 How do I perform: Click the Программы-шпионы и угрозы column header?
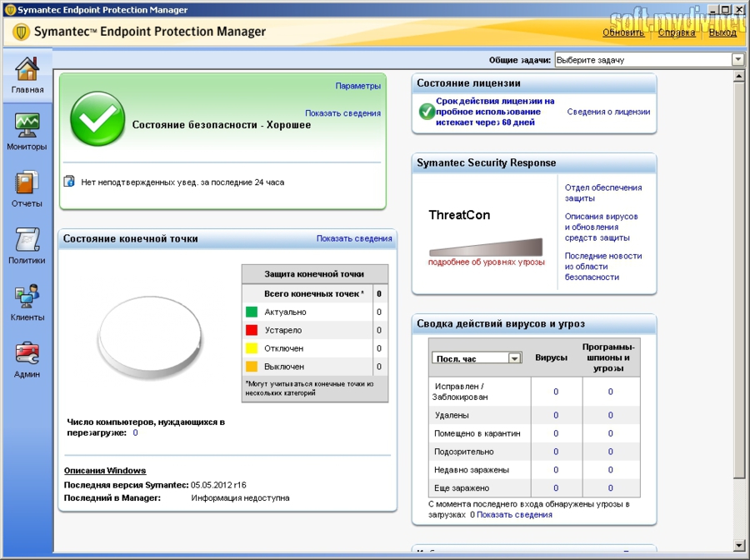(608, 357)
